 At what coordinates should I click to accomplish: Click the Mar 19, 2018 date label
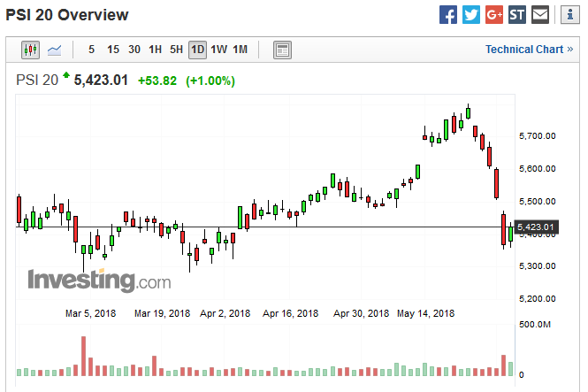(x=162, y=313)
